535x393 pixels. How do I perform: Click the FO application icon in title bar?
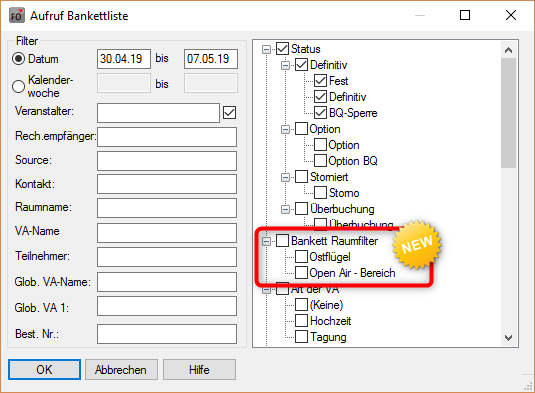click(x=17, y=15)
